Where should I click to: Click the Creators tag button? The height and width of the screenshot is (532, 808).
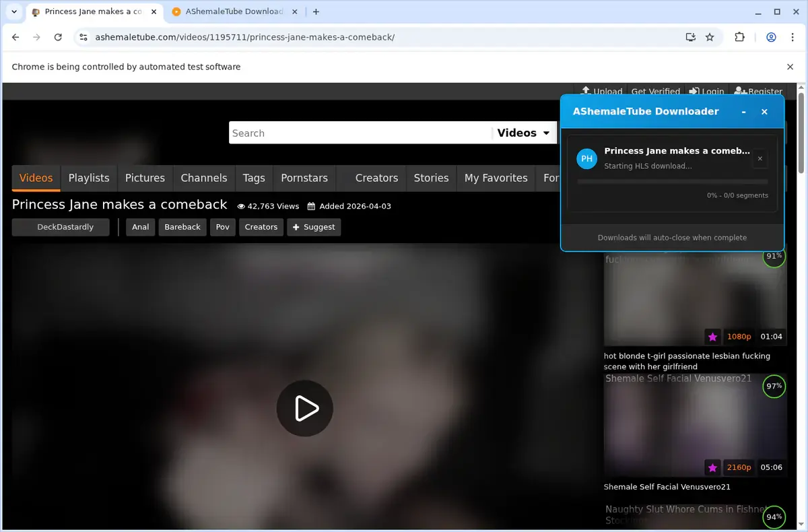(261, 227)
